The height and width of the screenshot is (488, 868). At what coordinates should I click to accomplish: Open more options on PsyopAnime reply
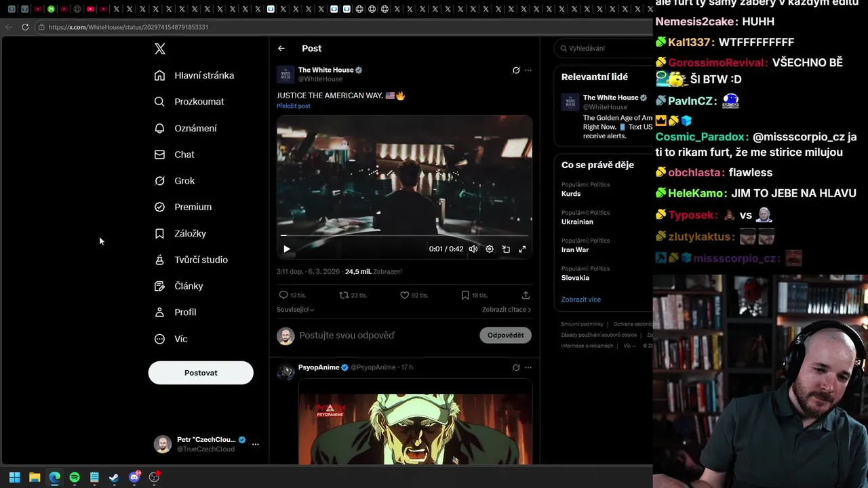point(528,367)
